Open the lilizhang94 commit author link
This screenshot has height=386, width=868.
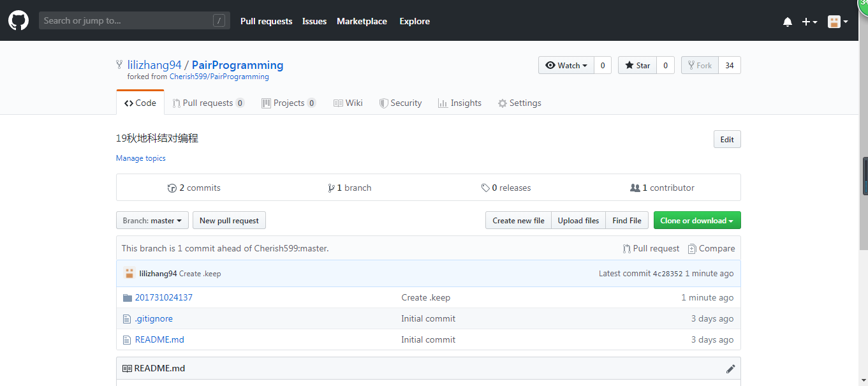pyautogui.click(x=158, y=273)
